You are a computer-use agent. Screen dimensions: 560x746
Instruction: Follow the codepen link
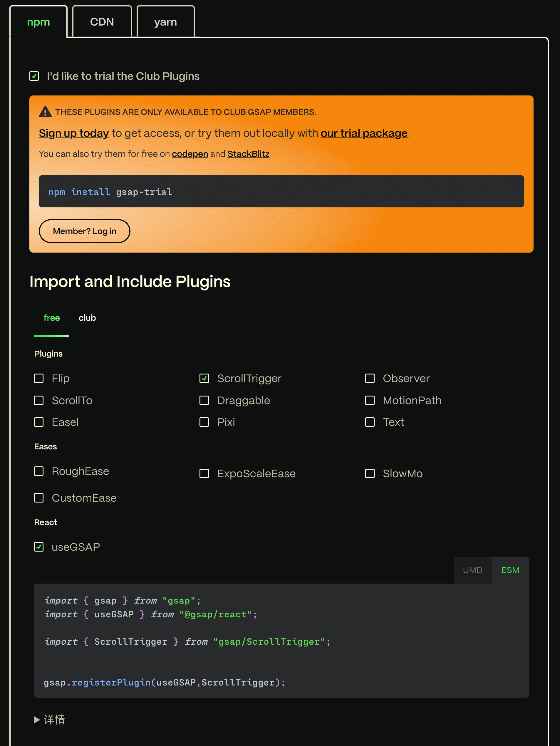pos(190,154)
